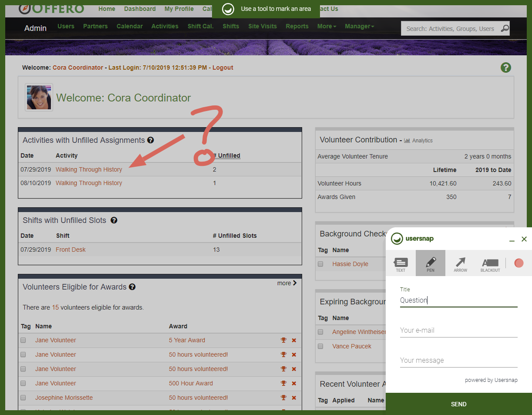
Task: Click the help icon beside Shifts with Unfilled Slots
Action: (114, 220)
